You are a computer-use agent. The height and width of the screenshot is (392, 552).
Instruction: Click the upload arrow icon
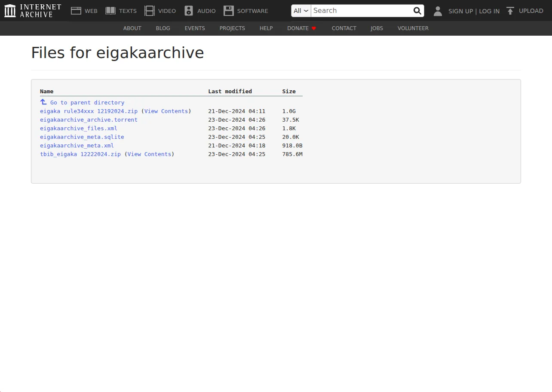[510, 11]
